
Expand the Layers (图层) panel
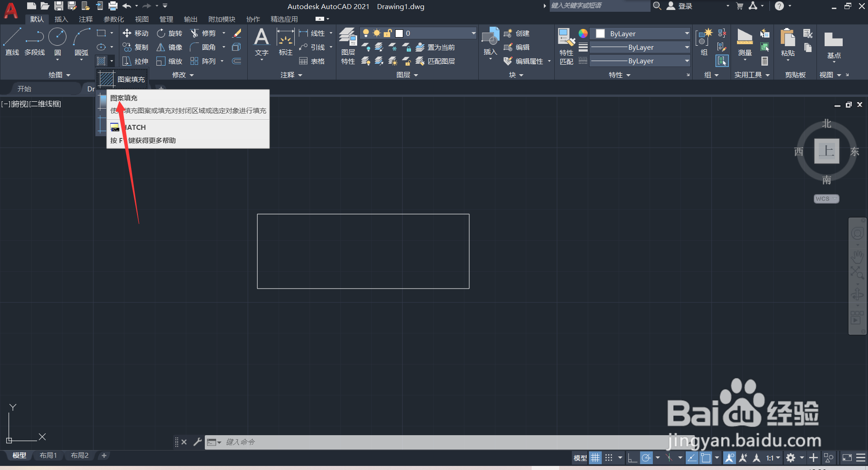pos(407,75)
